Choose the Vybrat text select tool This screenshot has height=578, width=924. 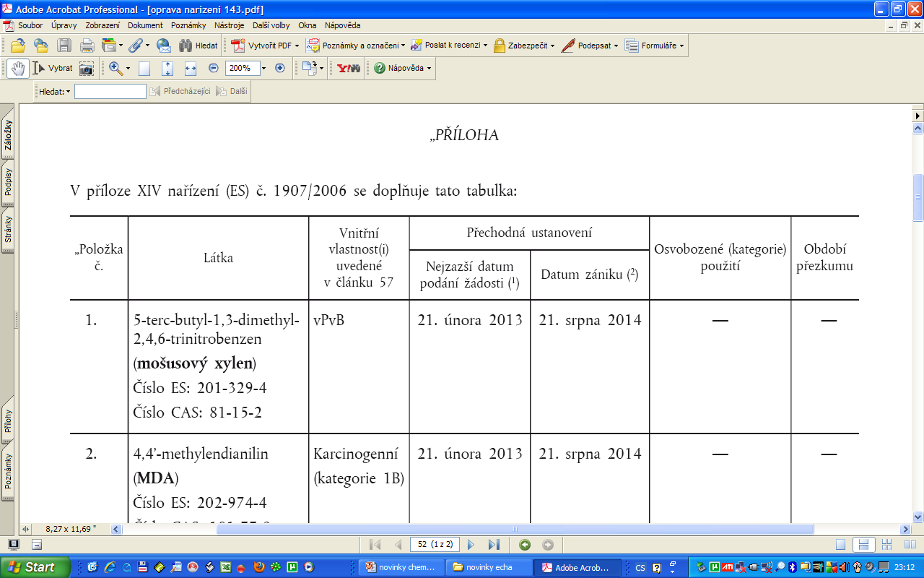tap(53, 68)
